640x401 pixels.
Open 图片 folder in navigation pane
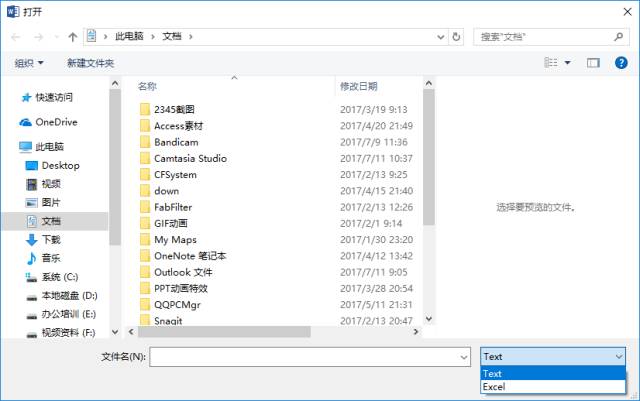click(x=51, y=203)
